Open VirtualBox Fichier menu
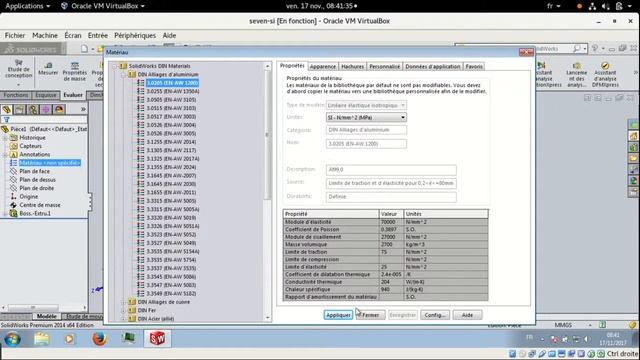Viewport: 640px width, 360px height. [x=15, y=36]
